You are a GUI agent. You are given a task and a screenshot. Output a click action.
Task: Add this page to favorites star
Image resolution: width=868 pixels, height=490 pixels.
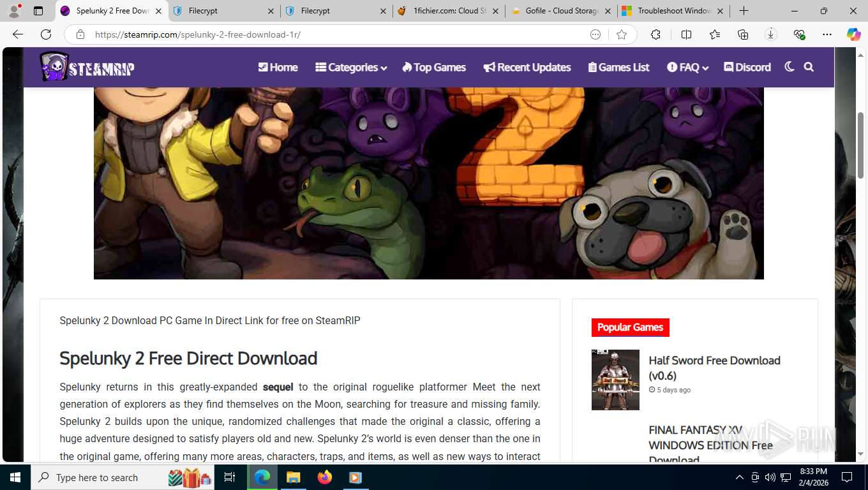(622, 34)
